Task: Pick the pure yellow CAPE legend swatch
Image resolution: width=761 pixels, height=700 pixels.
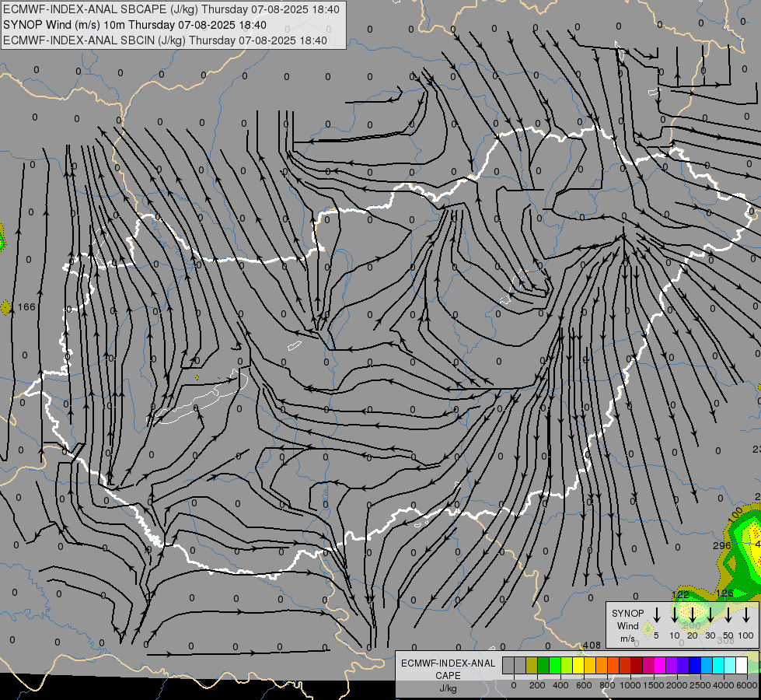Action: 578,665
